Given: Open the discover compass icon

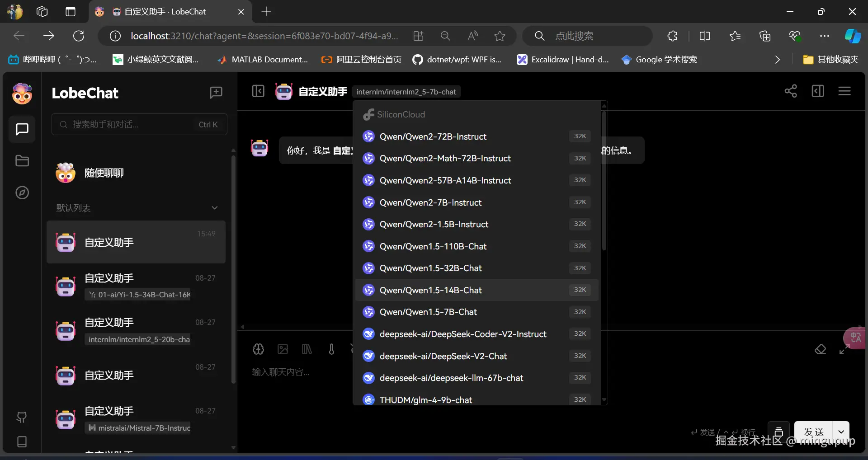Looking at the screenshot, I should click(22, 193).
